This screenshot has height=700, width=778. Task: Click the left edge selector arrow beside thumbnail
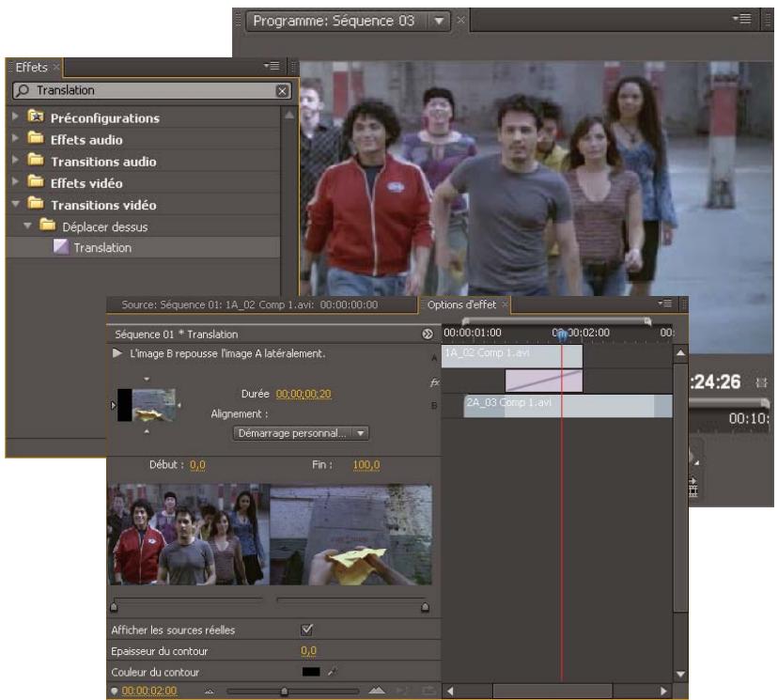coord(113,405)
